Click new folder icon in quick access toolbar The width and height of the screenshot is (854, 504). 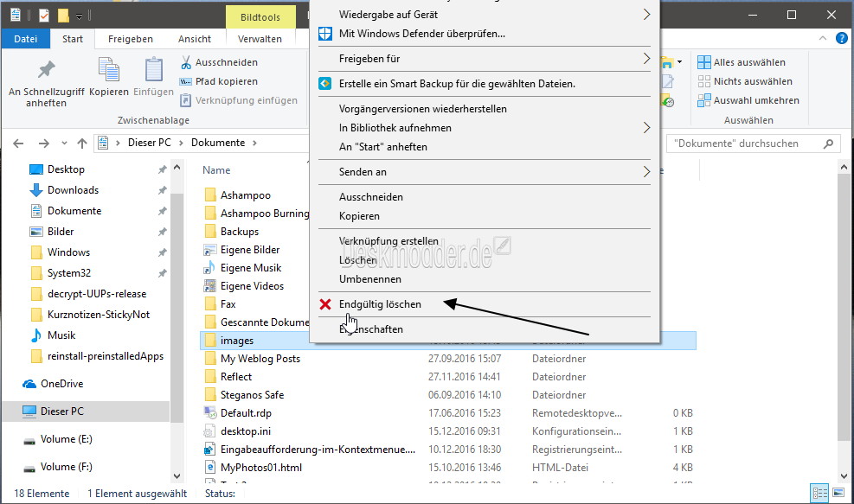[63, 16]
